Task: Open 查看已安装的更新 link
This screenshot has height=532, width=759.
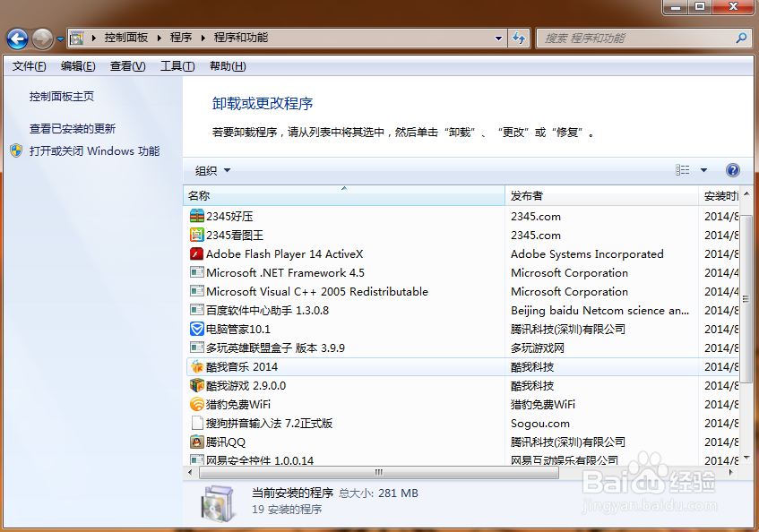Action: click(x=72, y=129)
